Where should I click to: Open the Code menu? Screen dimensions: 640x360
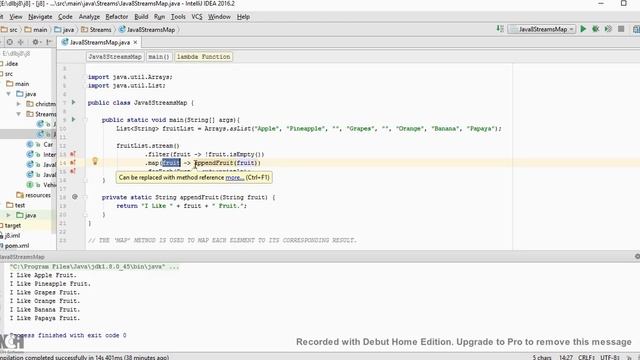[x=65, y=17]
